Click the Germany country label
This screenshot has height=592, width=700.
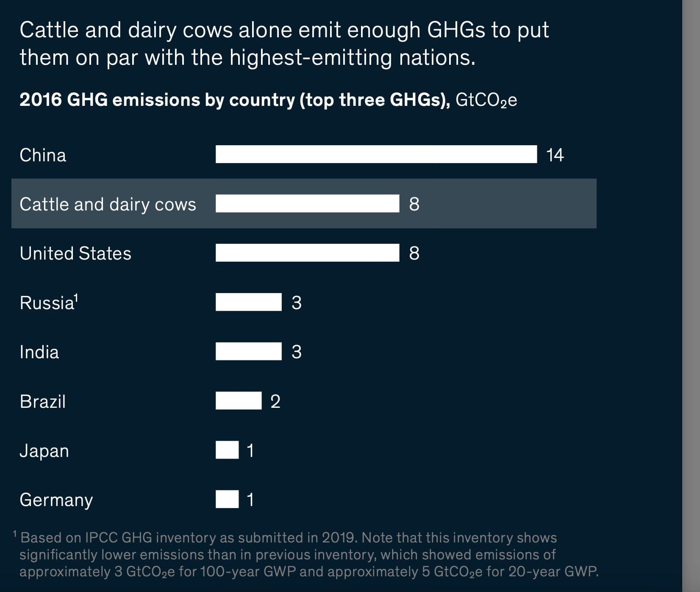point(56,500)
